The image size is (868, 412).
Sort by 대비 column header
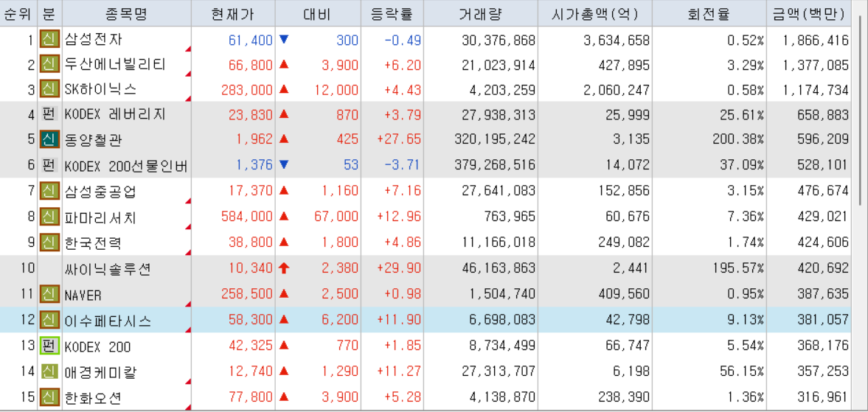point(318,14)
